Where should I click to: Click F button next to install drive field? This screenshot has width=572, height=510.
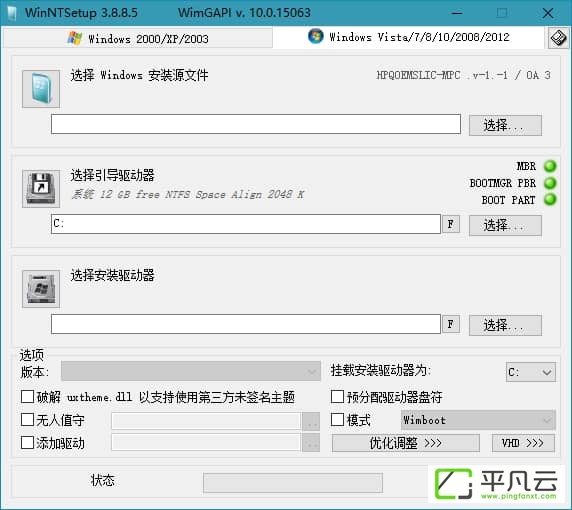tap(451, 324)
